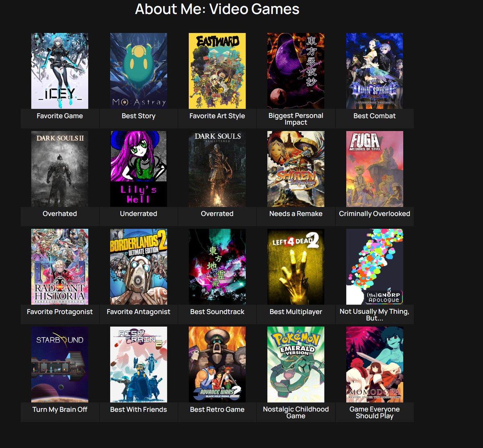Open the Lily's Well cover image
Viewport: 483px width, 448px height.
138,169
